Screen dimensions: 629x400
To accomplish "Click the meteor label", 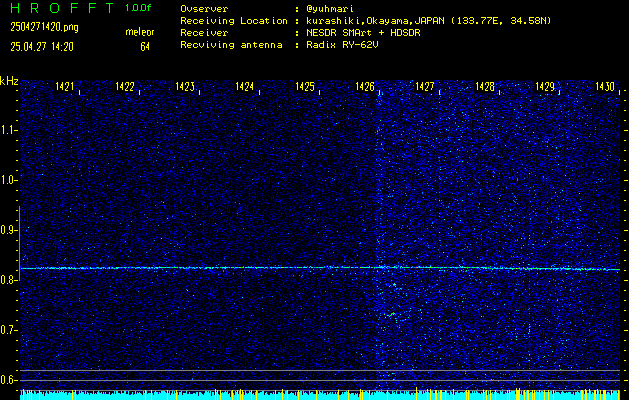I will pos(140,32).
